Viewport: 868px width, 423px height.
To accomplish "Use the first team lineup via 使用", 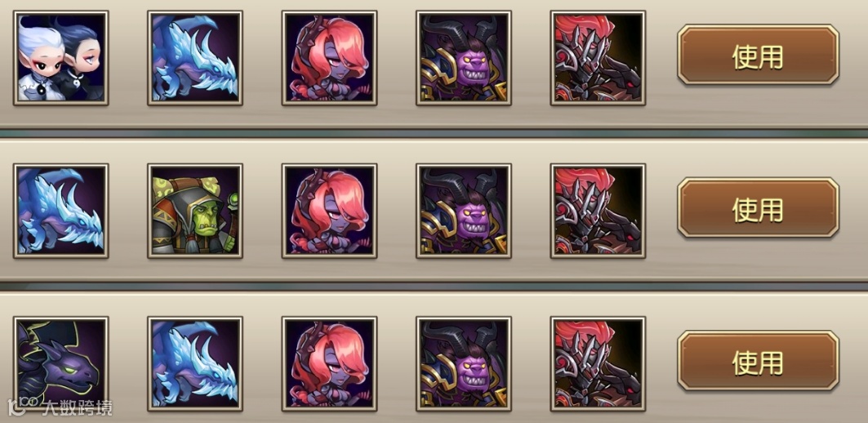I will tap(758, 54).
